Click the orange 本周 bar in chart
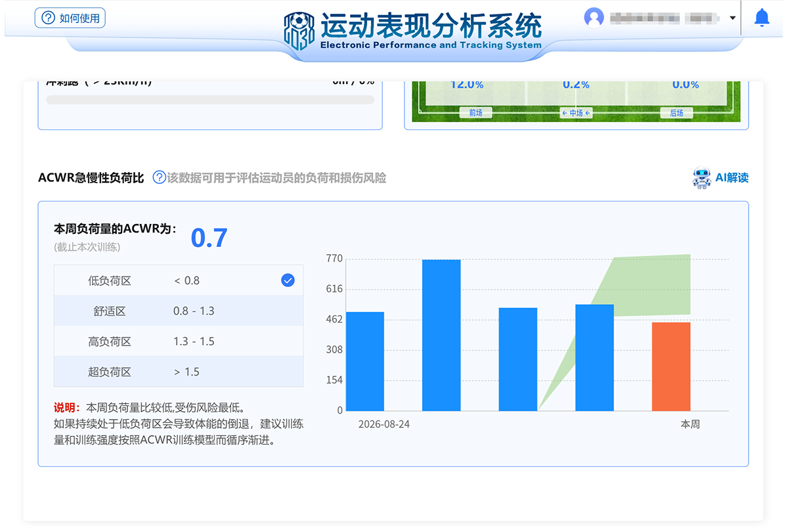 tap(671, 366)
